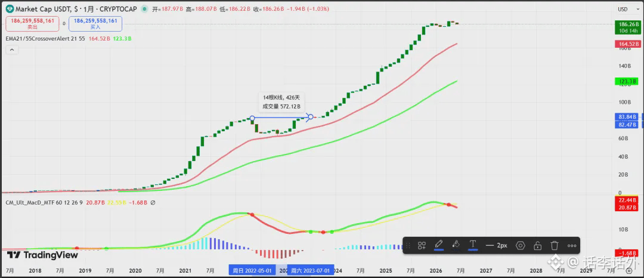Screen dimensions: 644x278
Task: Click the red MACD crossover dot near 2026
Action: point(449,205)
